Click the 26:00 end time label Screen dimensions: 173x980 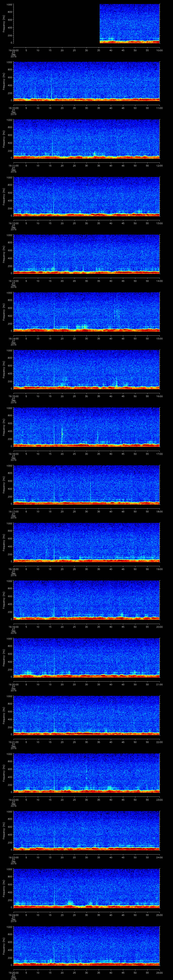tap(159, 972)
